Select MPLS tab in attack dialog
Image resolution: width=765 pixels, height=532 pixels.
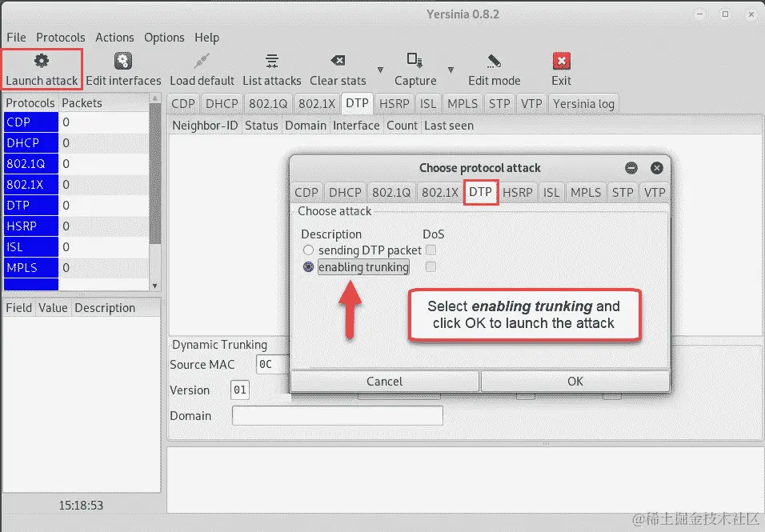[586, 193]
